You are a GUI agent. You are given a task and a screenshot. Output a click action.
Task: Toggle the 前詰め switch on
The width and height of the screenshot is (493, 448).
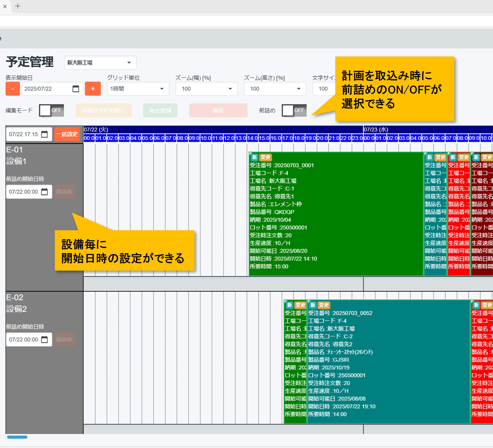click(x=294, y=110)
